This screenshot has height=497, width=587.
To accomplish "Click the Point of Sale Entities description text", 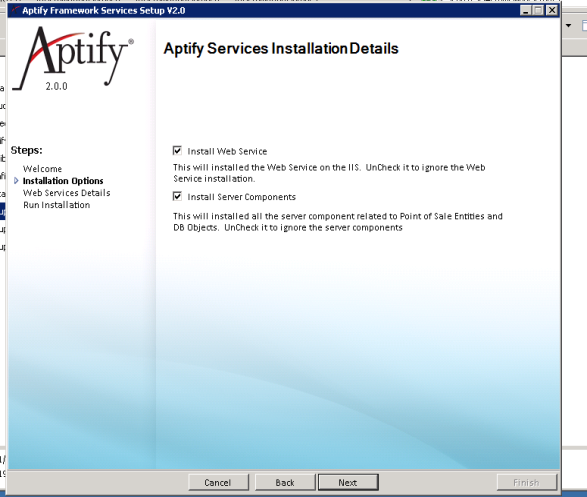I will (338, 222).
